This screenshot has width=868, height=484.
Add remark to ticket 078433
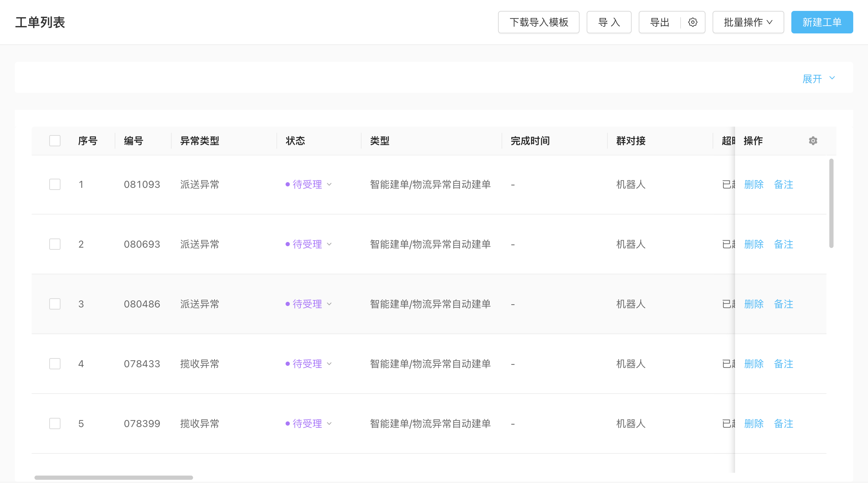pos(784,364)
